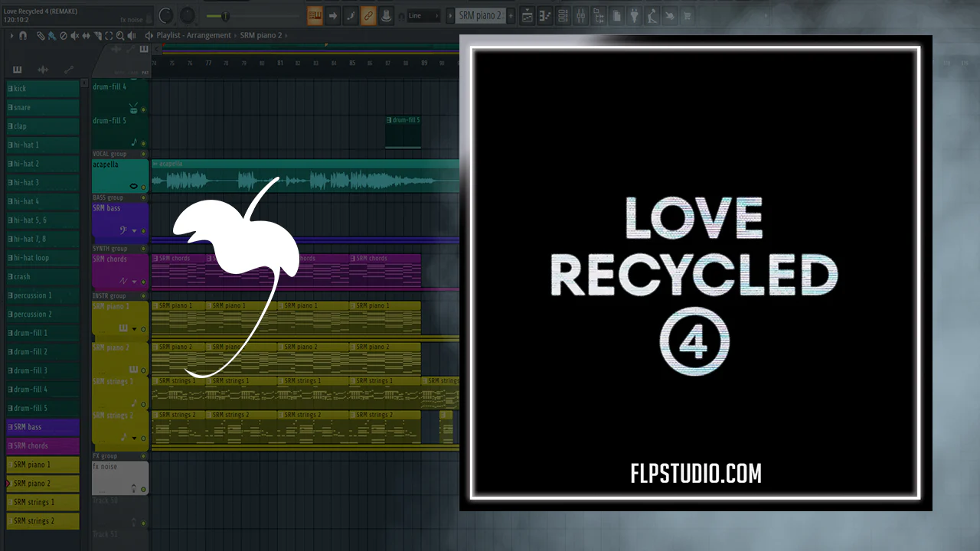Select the Paint brush tool
980x551 pixels.
[51, 35]
